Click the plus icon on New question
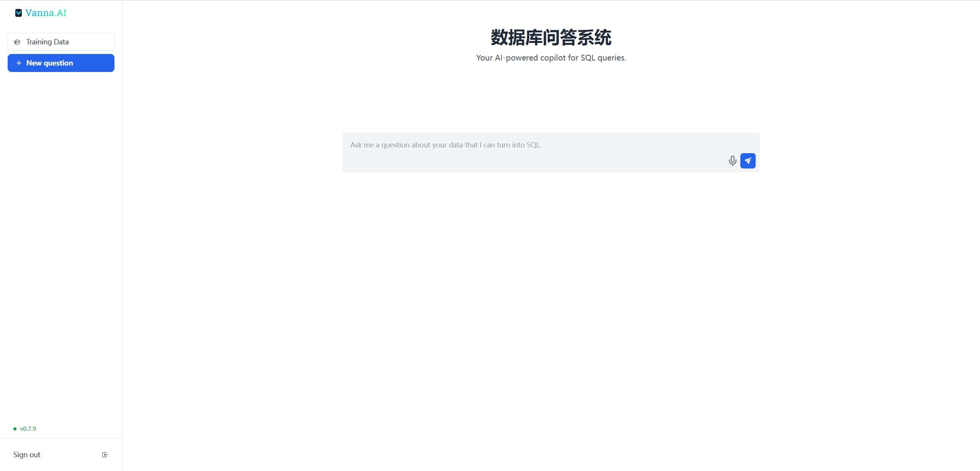The image size is (980, 471). tap(19, 63)
